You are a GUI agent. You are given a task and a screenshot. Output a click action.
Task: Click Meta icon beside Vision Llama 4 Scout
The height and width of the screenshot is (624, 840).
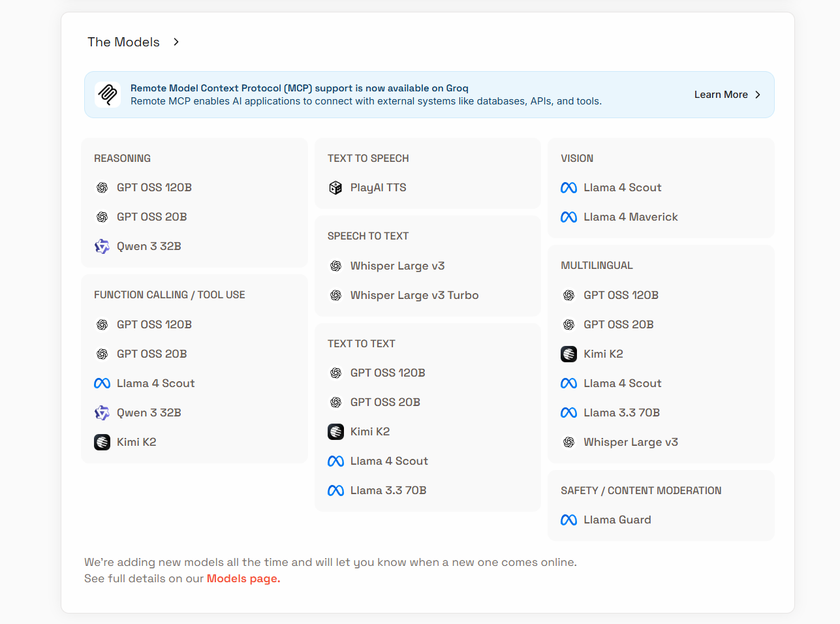[568, 188]
